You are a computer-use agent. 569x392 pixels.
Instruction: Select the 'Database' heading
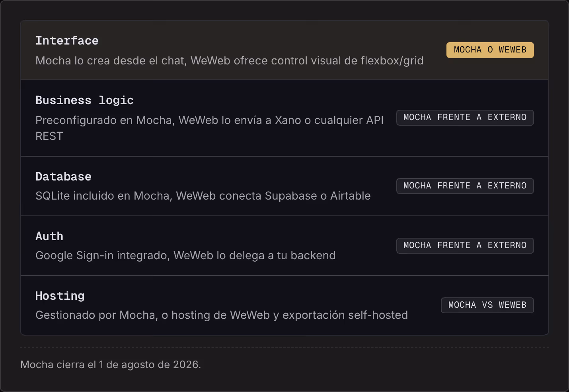pyautogui.click(x=63, y=177)
